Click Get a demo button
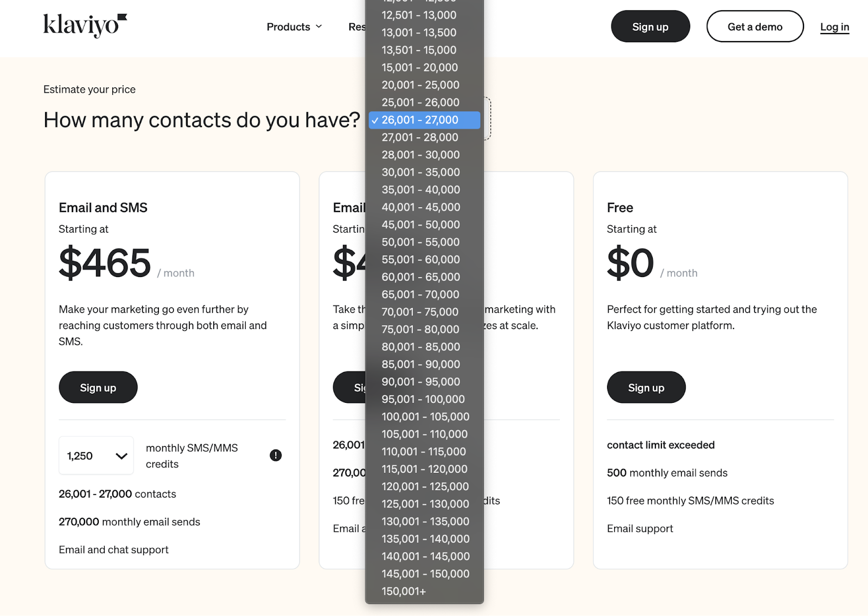The image size is (868, 616). 755,27
